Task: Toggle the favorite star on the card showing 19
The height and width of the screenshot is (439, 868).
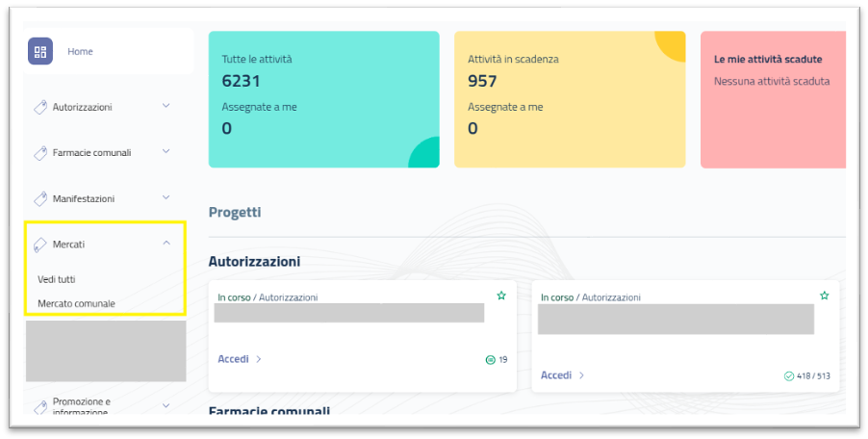Action: point(501,296)
